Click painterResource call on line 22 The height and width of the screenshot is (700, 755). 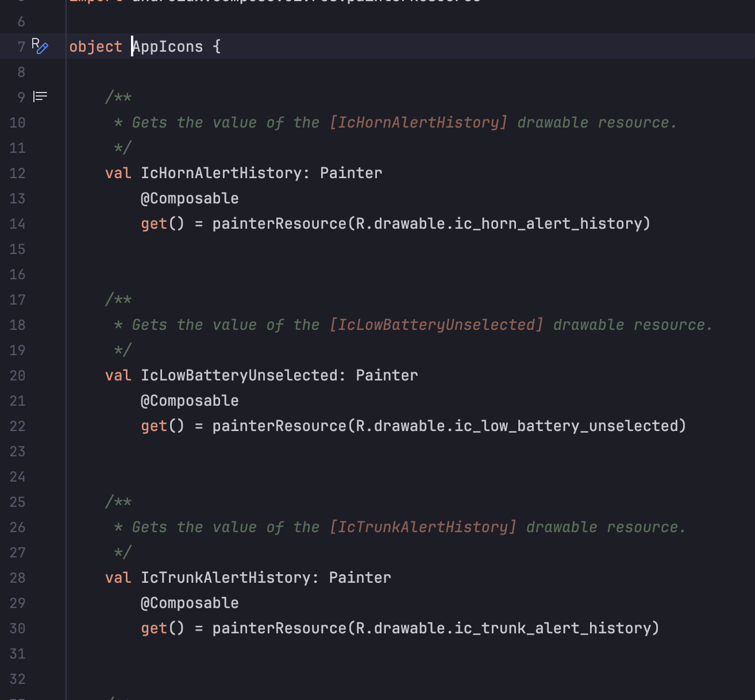pos(279,426)
